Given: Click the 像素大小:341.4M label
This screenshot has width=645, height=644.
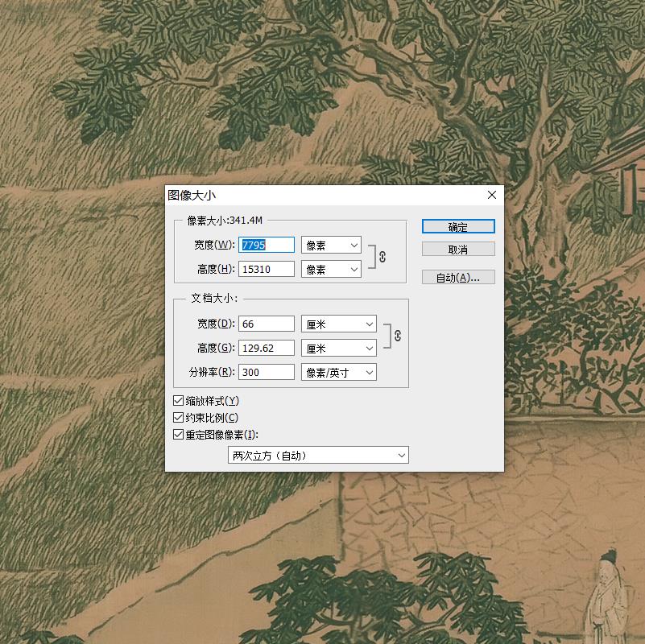Looking at the screenshot, I should (x=225, y=221).
